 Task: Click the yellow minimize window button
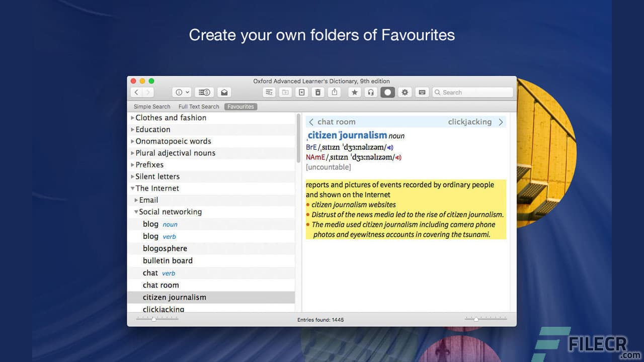point(142,81)
